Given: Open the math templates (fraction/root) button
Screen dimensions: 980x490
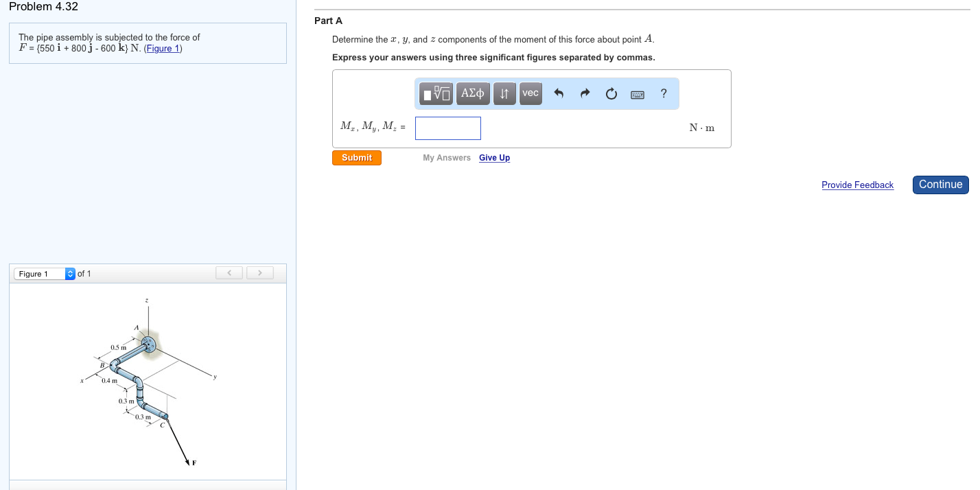Looking at the screenshot, I should pyautogui.click(x=436, y=93).
